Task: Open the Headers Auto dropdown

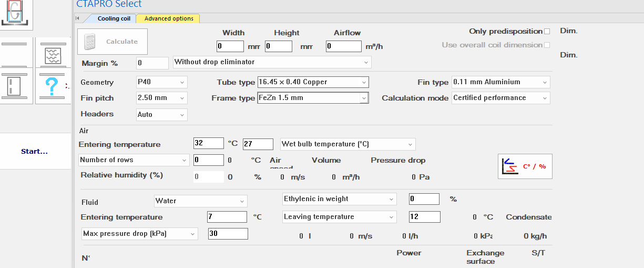Action: 161,114
